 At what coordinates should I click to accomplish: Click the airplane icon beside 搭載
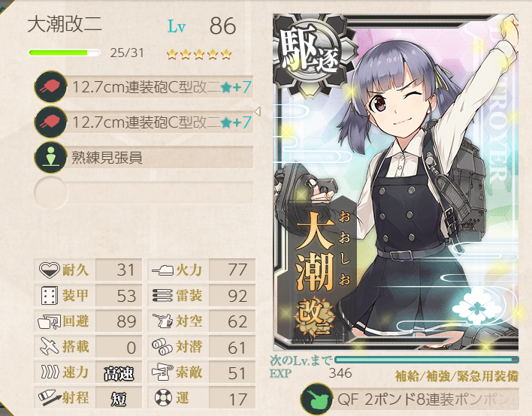(x=50, y=346)
